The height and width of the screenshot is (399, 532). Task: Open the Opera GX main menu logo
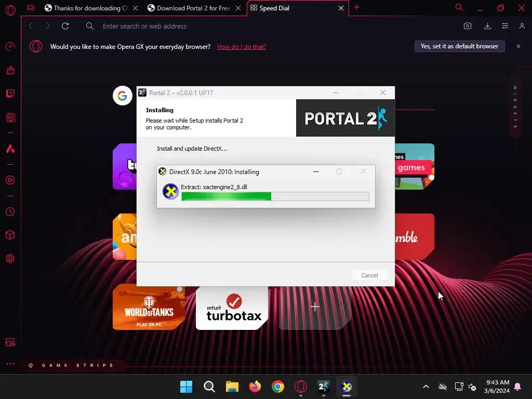(10, 10)
